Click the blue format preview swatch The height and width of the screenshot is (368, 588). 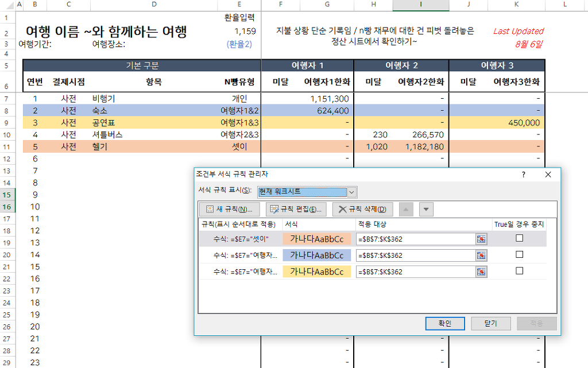point(316,255)
